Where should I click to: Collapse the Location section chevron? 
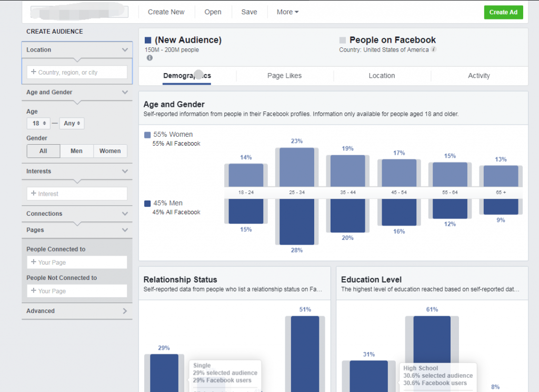coord(125,50)
